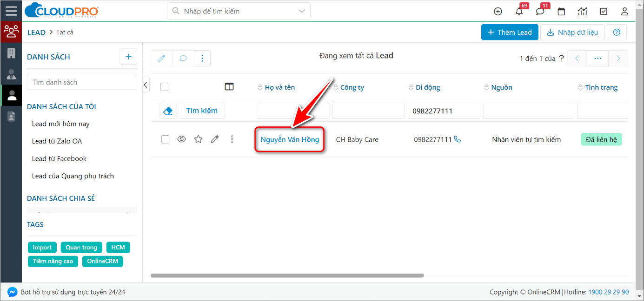Open the notifications bell icon
The height and width of the screenshot is (301, 644).
(x=519, y=12)
